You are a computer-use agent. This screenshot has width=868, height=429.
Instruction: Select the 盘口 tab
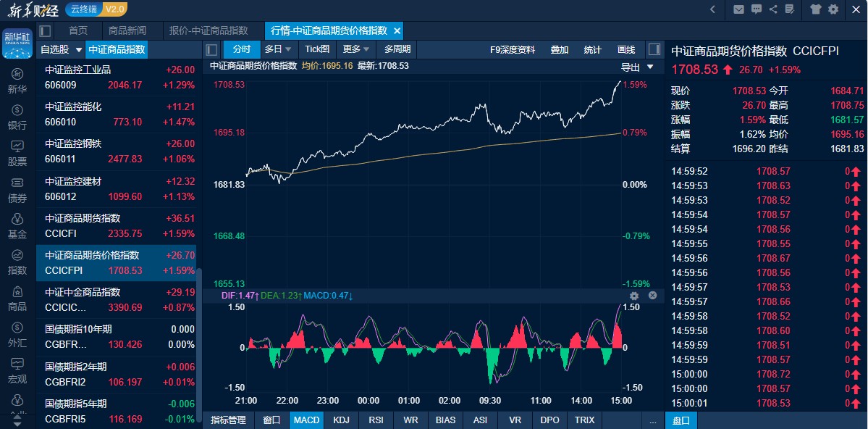pos(681,420)
